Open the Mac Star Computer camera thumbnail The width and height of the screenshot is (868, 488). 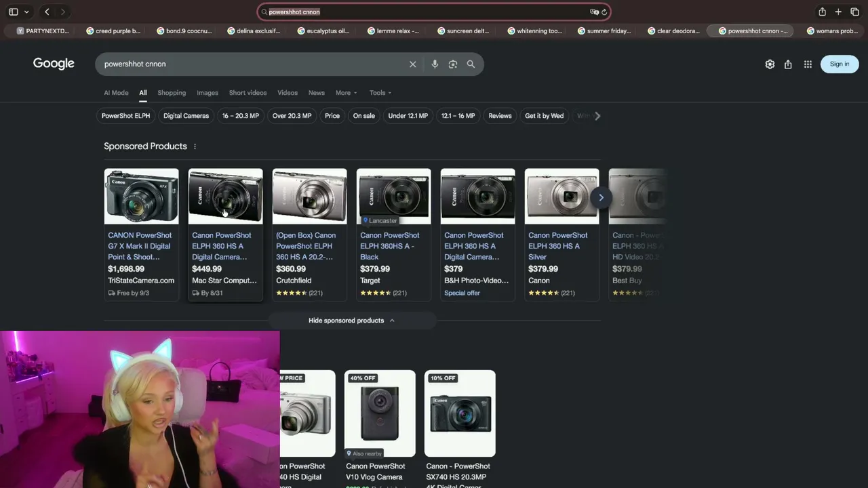225,196
